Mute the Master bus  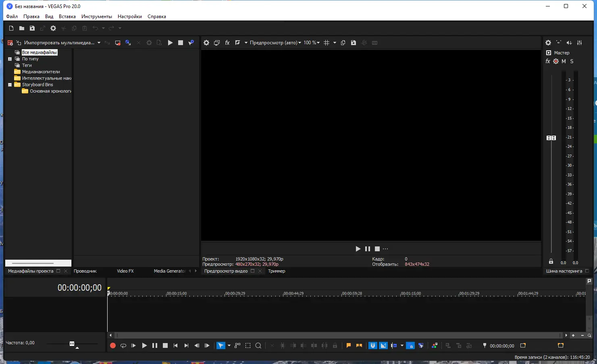(x=564, y=61)
